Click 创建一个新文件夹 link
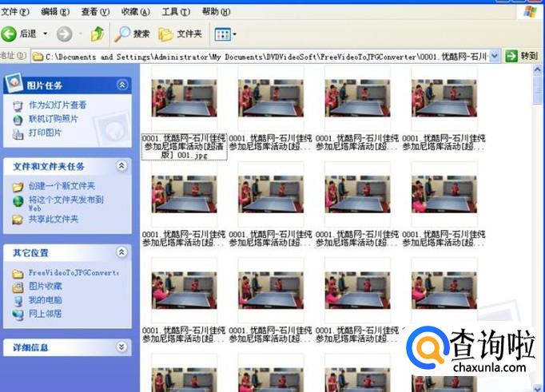This screenshot has height=392, width=545. (62, 186)
